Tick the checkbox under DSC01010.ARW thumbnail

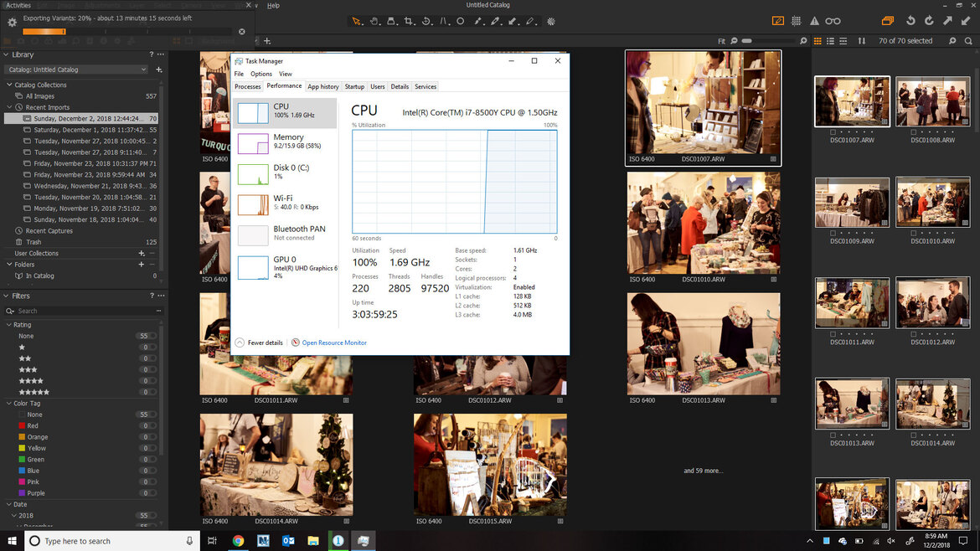coord(914,234)
